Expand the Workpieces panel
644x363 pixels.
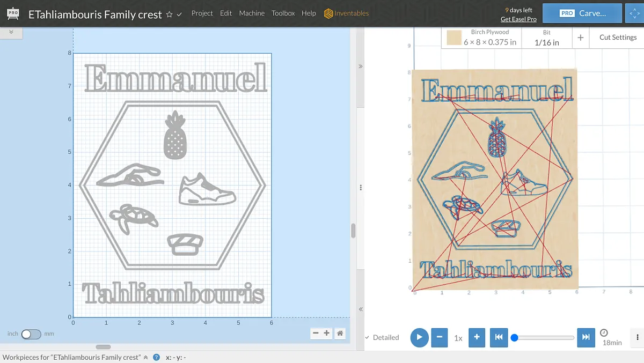(x=145, y=357)
